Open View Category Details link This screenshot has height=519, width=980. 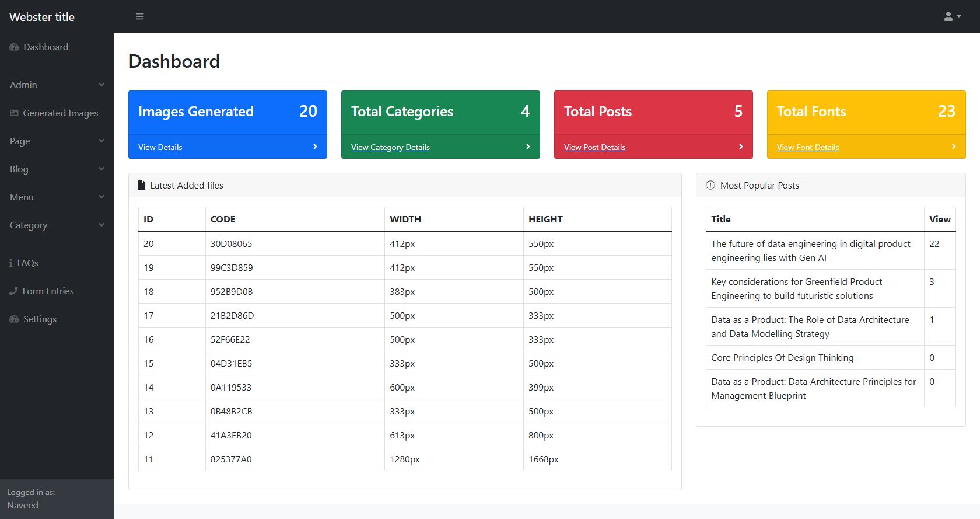coord(390,147)
